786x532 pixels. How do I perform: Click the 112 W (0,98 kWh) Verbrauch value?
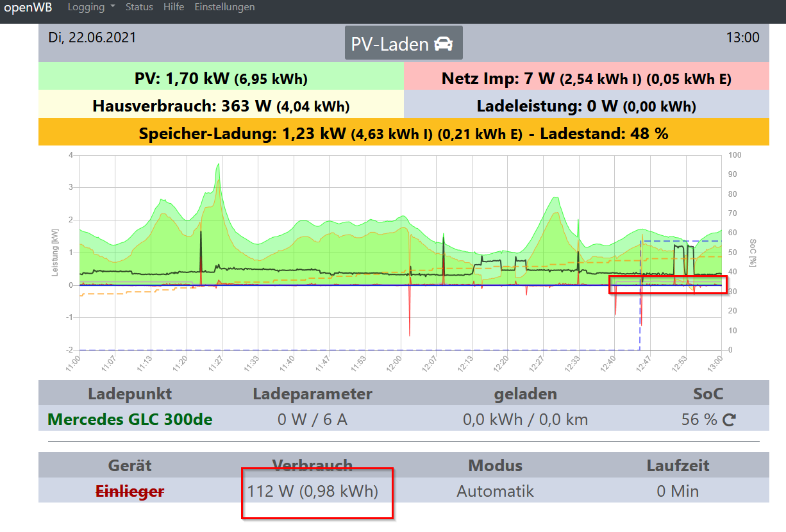313,492
